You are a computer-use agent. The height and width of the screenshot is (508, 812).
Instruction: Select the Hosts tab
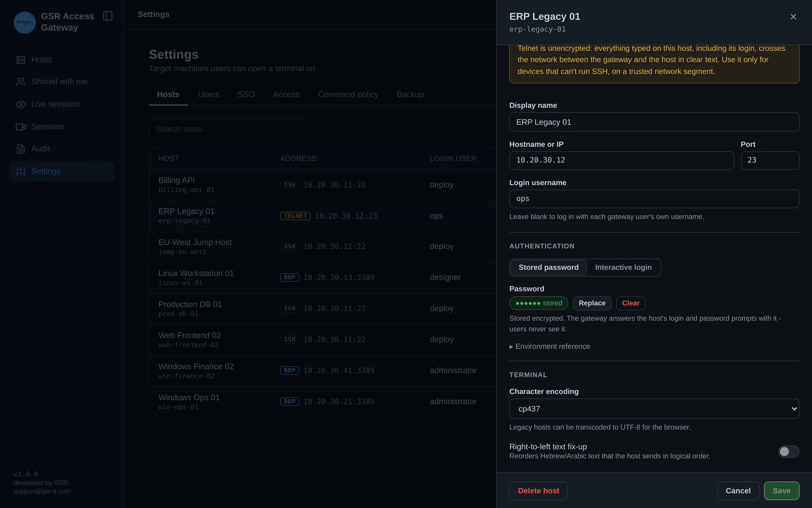click(168, 94)
